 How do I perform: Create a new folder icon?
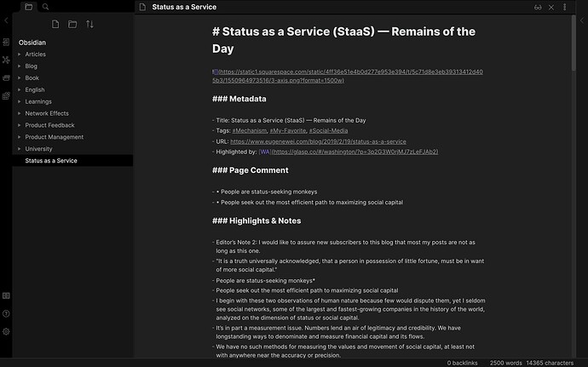click(72, 25)
